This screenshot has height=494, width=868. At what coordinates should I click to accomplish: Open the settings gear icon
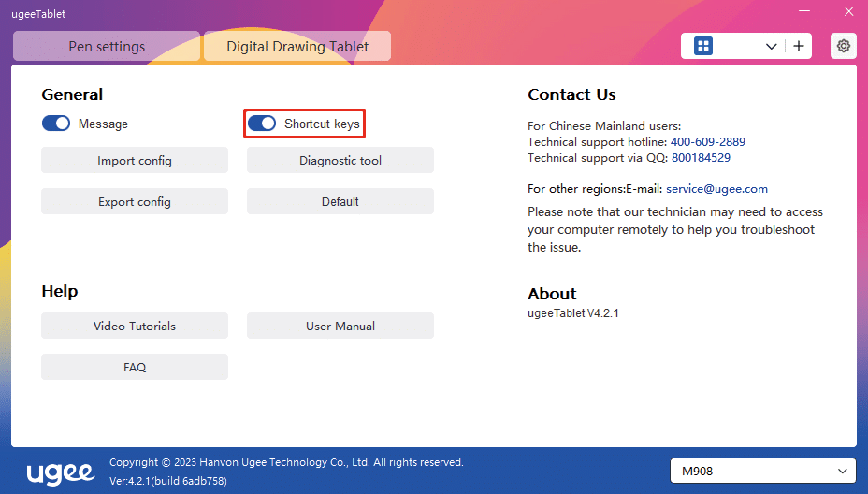pos(843,46)
